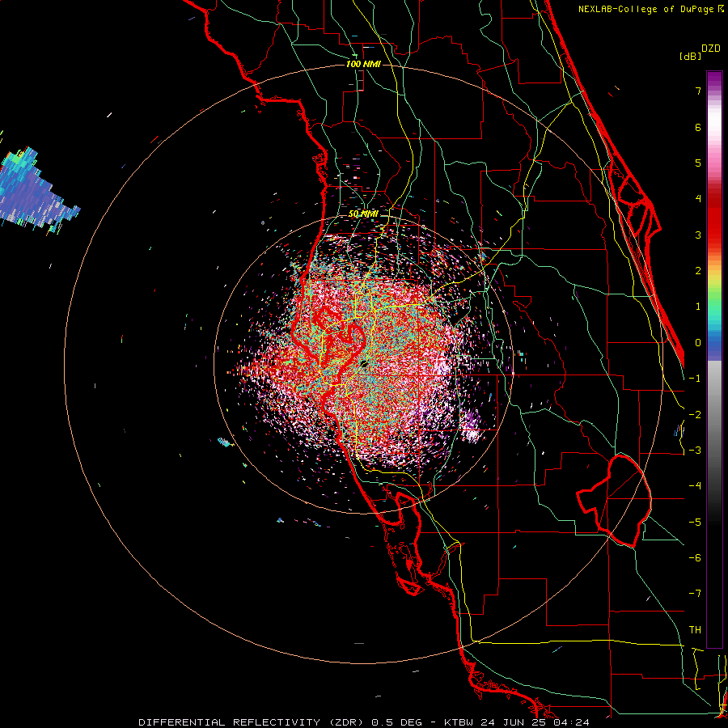Click the 50 NMI range ring label
728x728 pixels.
pyautogui.click(x=363, y=214)
